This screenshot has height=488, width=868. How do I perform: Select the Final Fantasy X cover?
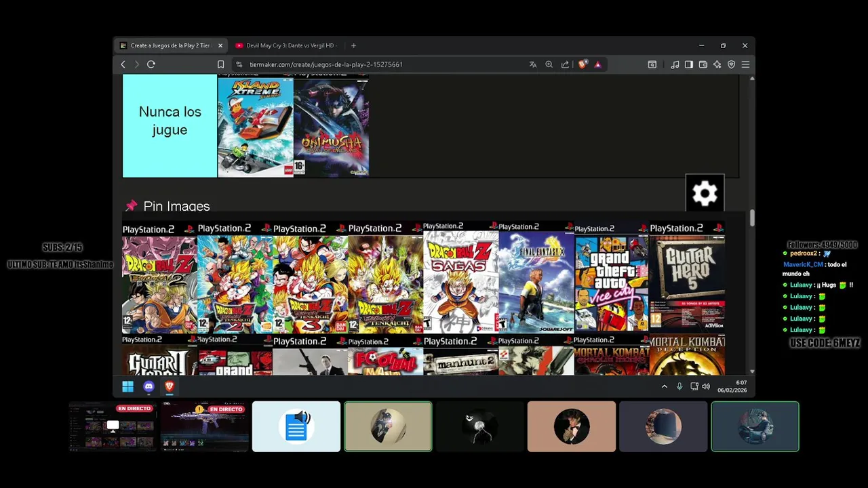pyautogui.click(x=536, y=278)
